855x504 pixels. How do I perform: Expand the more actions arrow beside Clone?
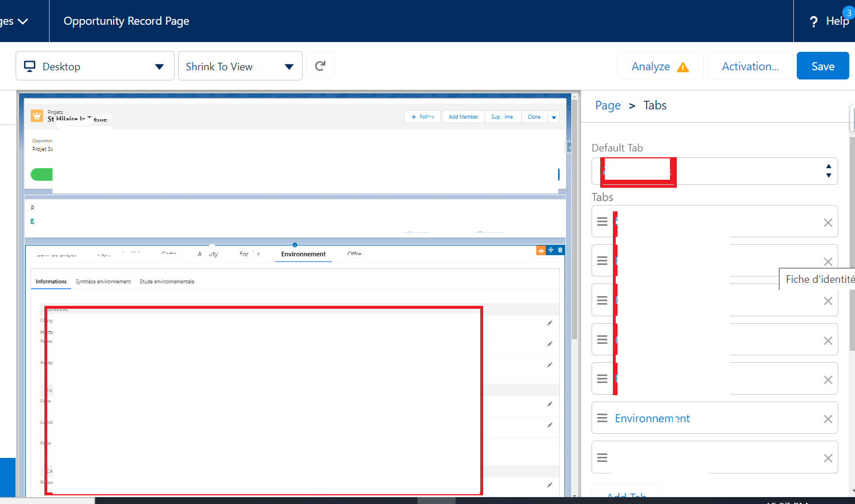[x=553, y=117]
